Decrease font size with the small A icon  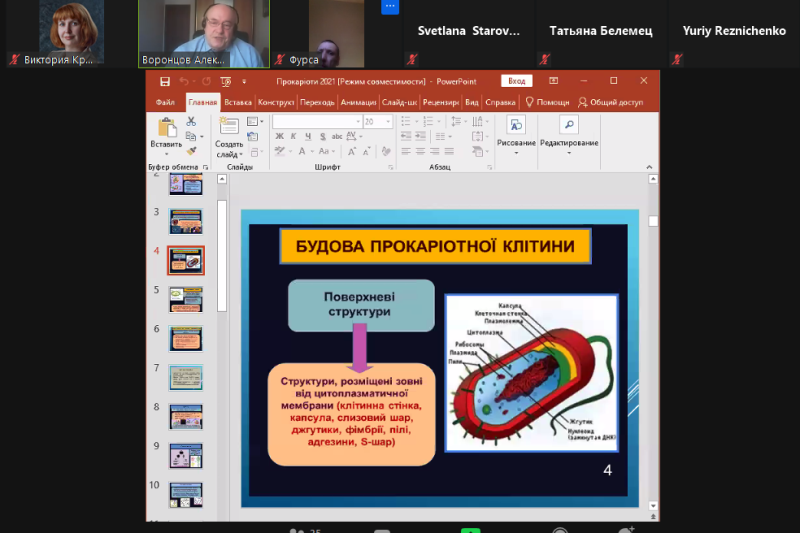pyautogui.click(x=366, y=151)
